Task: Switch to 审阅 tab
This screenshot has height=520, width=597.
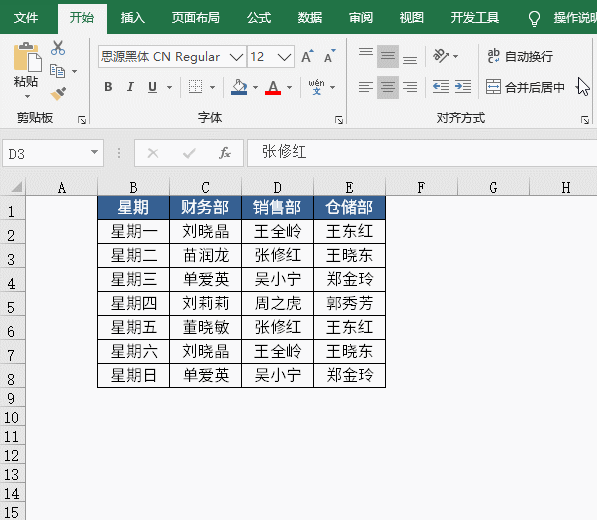Action: (x=361, y=18)
